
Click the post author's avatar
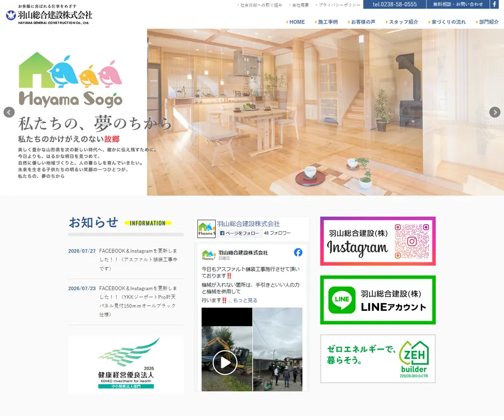pyautogui.click(x=208, y=255)
